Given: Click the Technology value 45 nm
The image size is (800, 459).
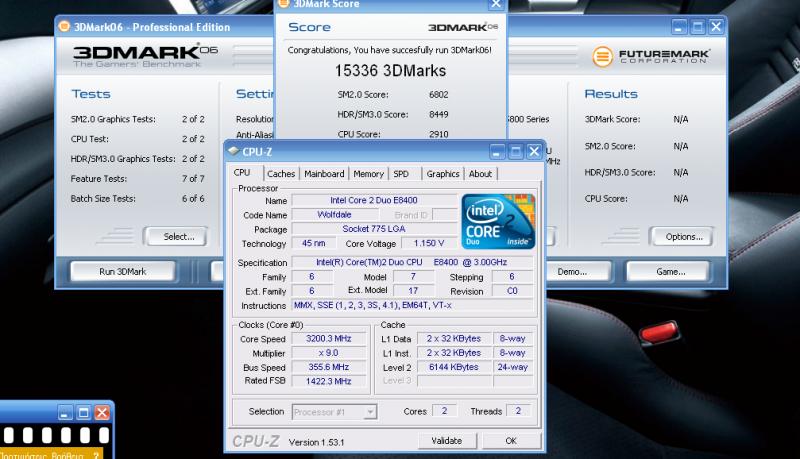Looking at the screenshot, I should click(313, 243).
